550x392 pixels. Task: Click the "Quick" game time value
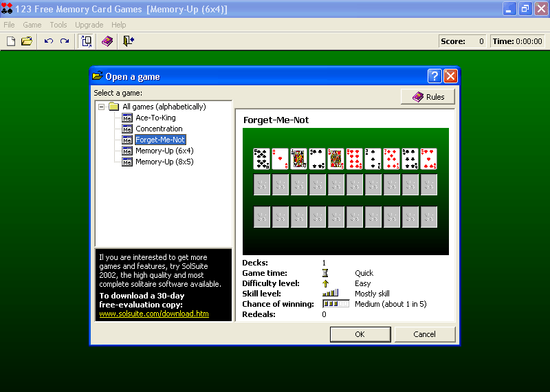point(364,273)
